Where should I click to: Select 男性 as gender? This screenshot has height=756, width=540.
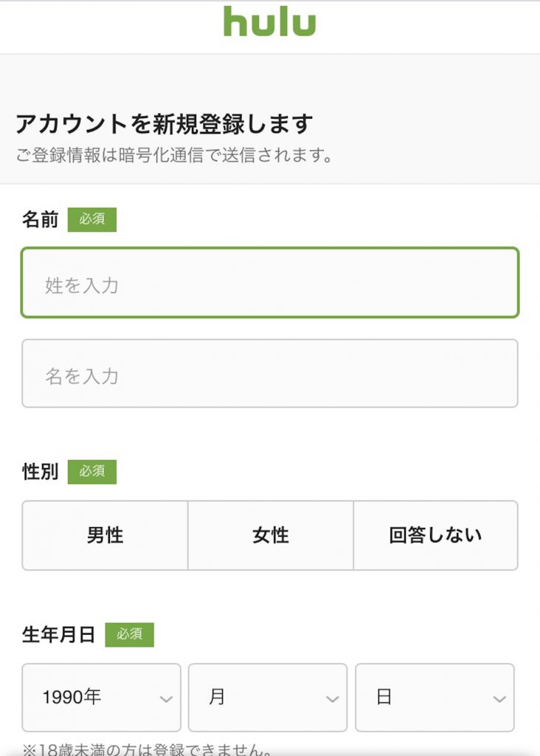[x=105, y=536]
